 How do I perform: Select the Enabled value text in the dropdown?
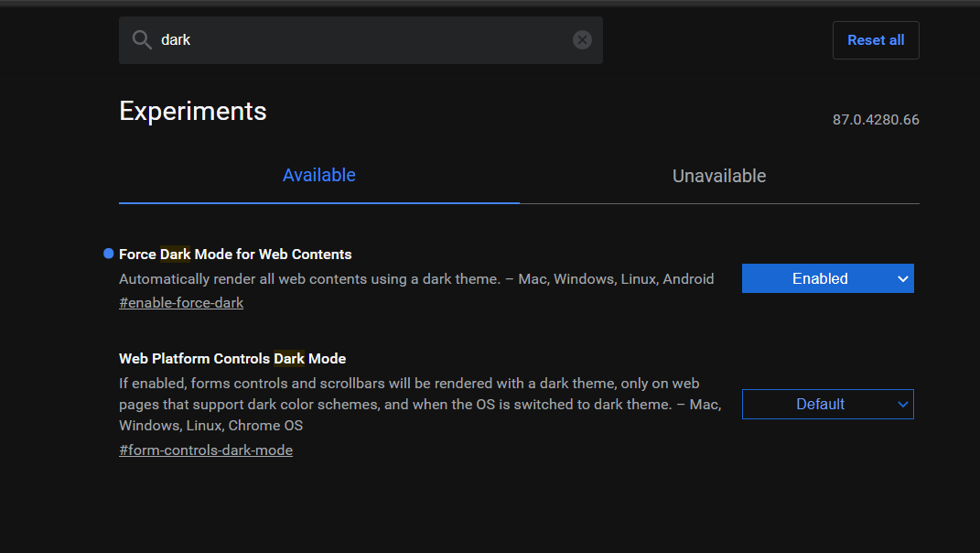point(820,278)
